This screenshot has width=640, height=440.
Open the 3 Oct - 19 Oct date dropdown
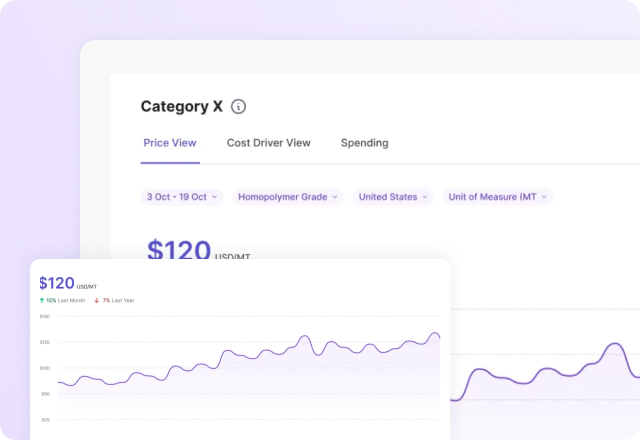tap(182, 197)
